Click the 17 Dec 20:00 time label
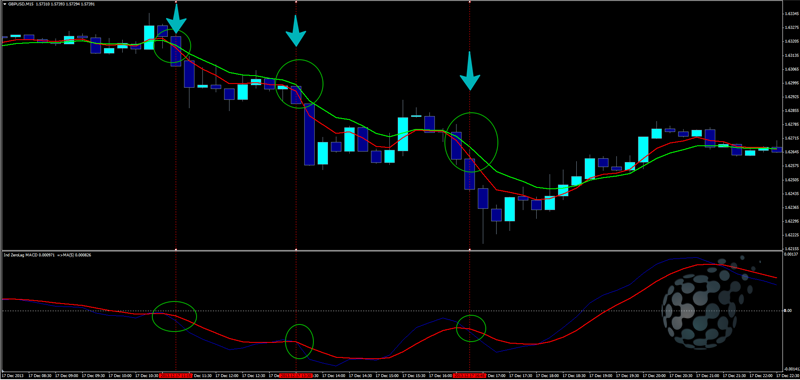The width and height of the screenshot is (800, 380). (x=655, y=375)
